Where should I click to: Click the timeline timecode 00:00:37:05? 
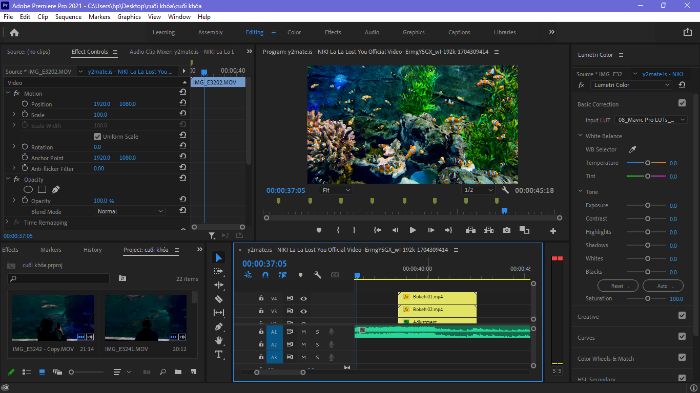[264, 263]
